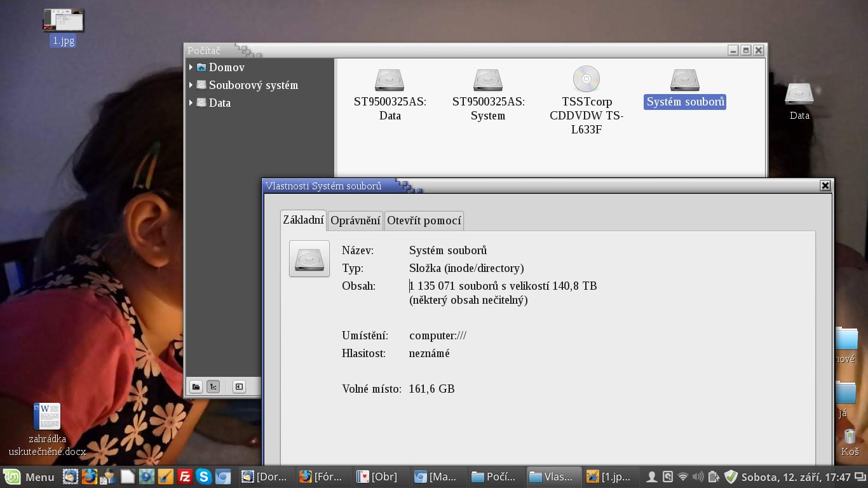Viewport: 868px width, 488px height.
Task: Switch sidebar to tree view
Action: (214, 386)
